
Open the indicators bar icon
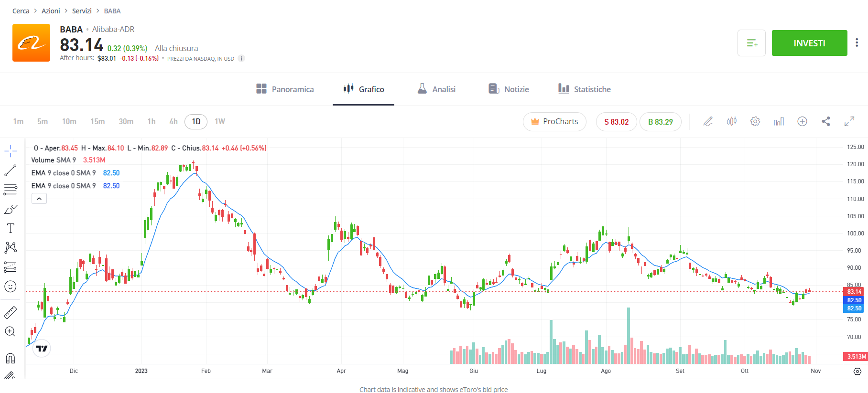[779, 121]
